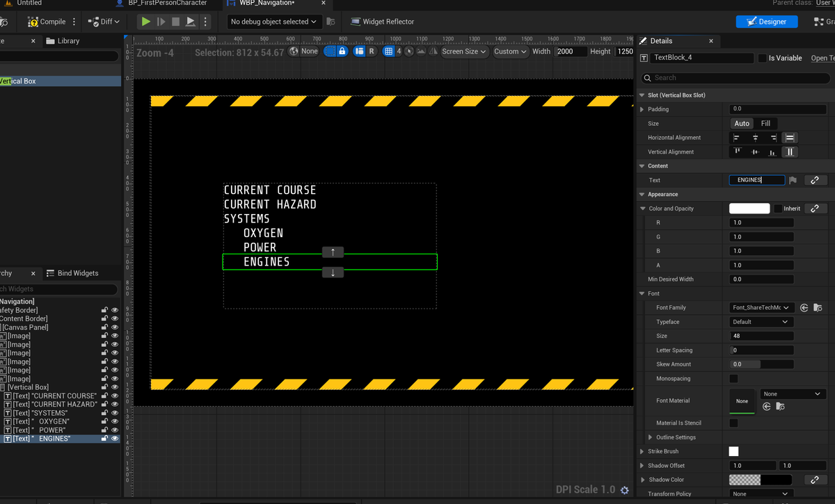Toggle the R respect locks button
The image size is (835, 504).
[371, 51]
